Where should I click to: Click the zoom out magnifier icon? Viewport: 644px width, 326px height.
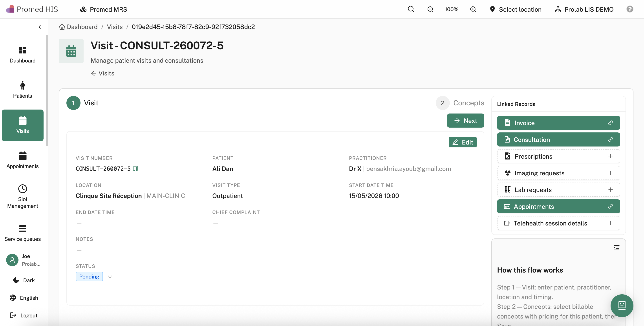click(430, 9)
